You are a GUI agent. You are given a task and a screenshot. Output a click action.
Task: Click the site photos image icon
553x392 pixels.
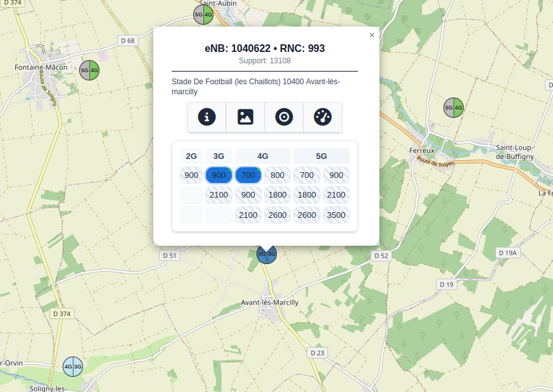245,117
